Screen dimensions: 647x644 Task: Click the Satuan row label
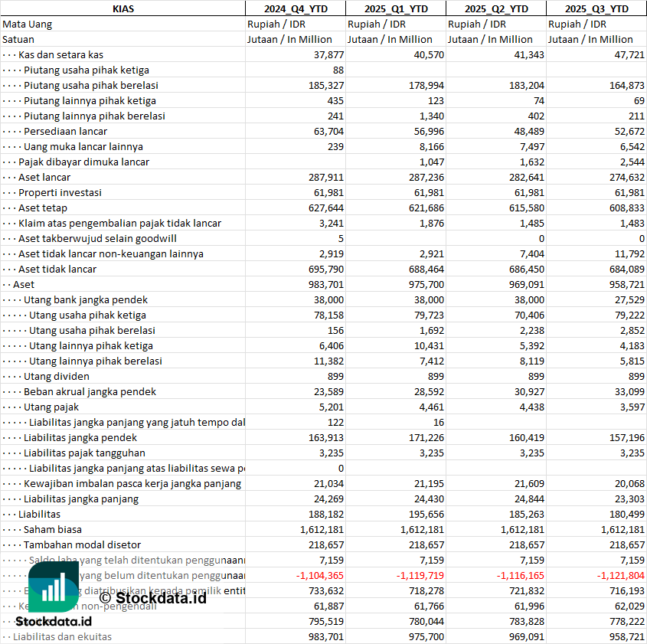(x=18, y=40)
